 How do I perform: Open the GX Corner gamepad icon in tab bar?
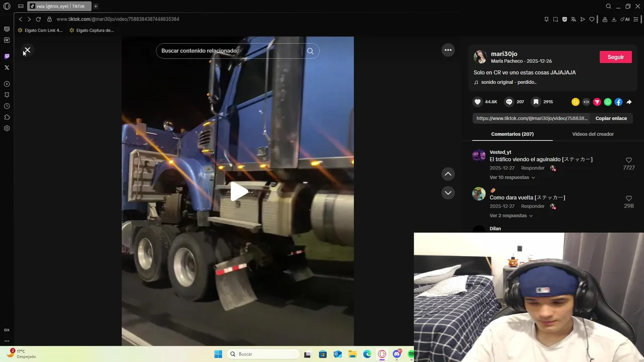(x=21, y=7)
